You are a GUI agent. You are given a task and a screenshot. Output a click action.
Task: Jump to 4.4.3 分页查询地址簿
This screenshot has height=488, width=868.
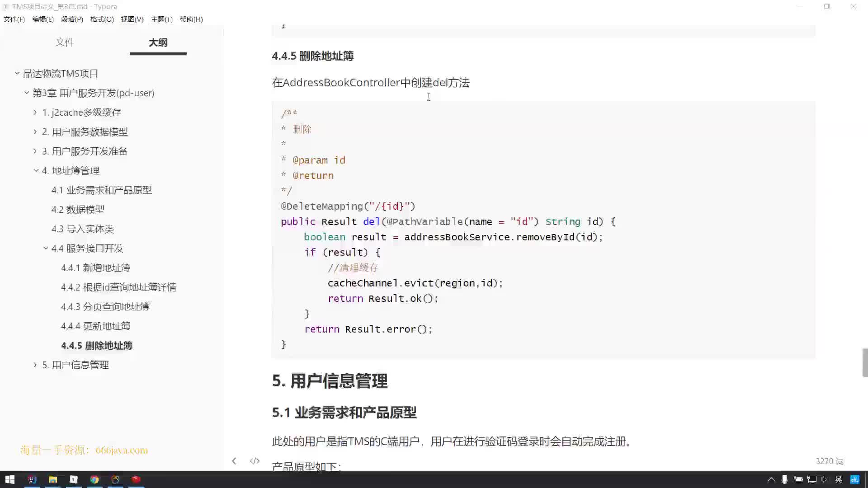click(105, 307)
